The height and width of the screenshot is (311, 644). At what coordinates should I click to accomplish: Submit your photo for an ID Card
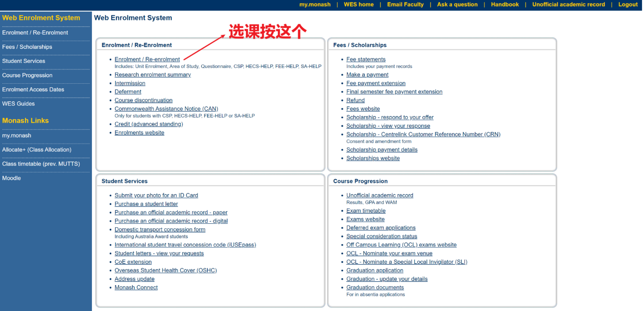click(156, 195)
